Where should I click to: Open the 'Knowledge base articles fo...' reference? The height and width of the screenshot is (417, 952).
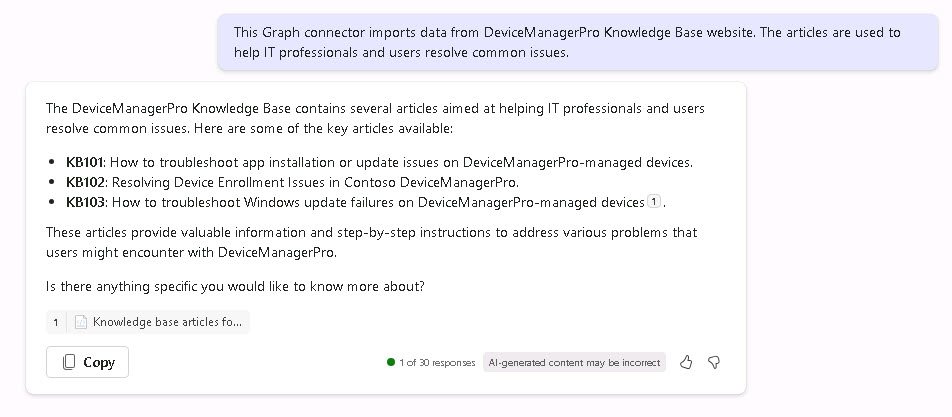(x=148, y=322)
